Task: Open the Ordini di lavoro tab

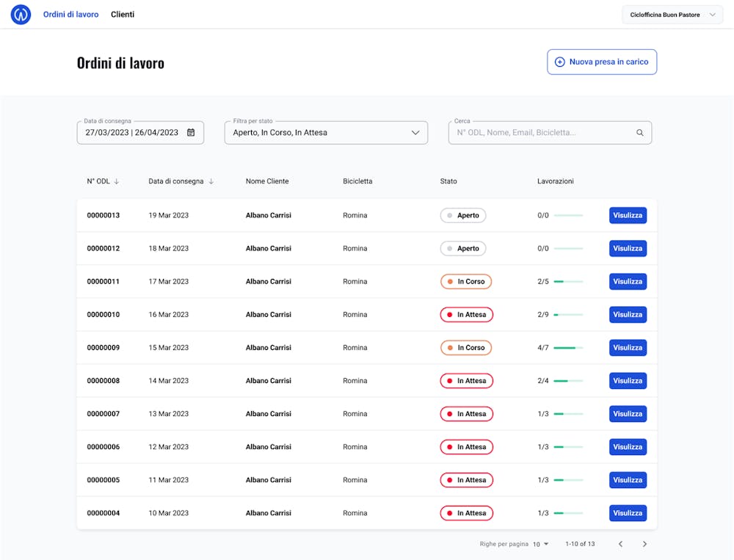Action: pos(70,15)
